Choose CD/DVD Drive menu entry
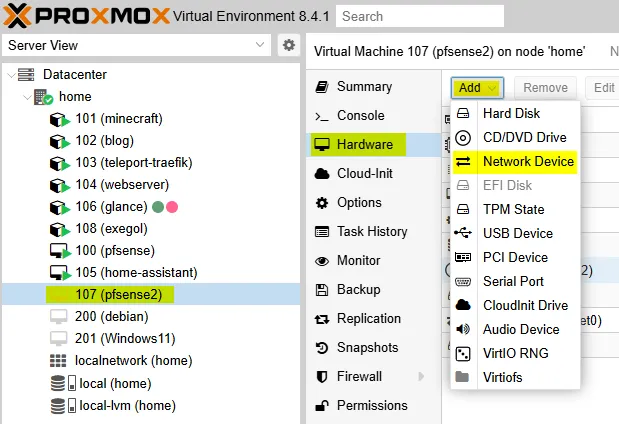619x424 pixels. 515,137
